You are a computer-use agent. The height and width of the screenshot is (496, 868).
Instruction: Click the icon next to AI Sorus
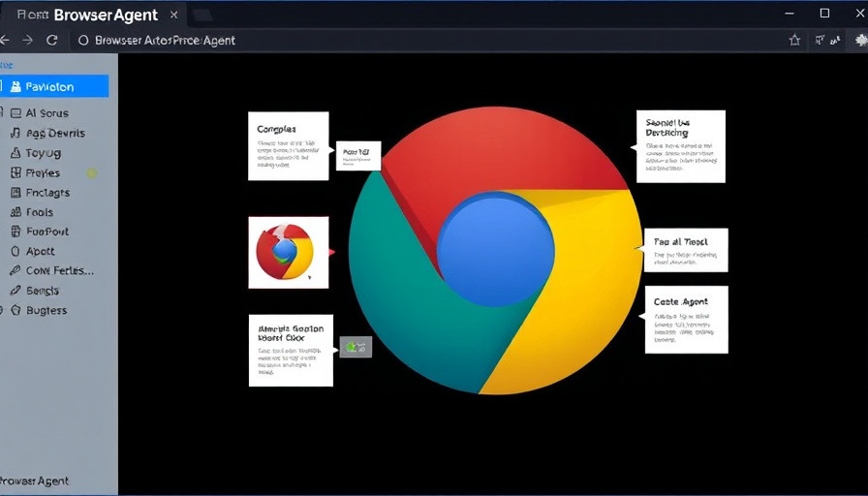tap(15, 113)
